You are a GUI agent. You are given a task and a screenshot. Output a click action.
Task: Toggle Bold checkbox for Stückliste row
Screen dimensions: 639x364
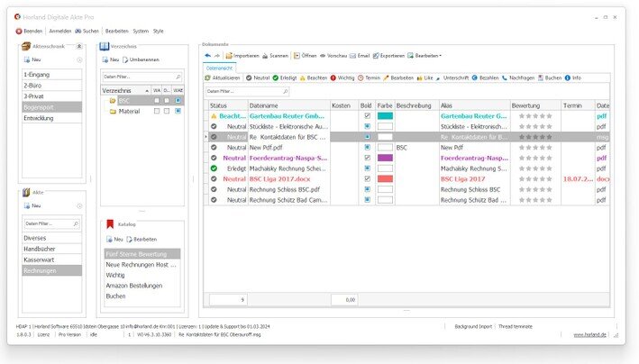click(x=367, y=126)
